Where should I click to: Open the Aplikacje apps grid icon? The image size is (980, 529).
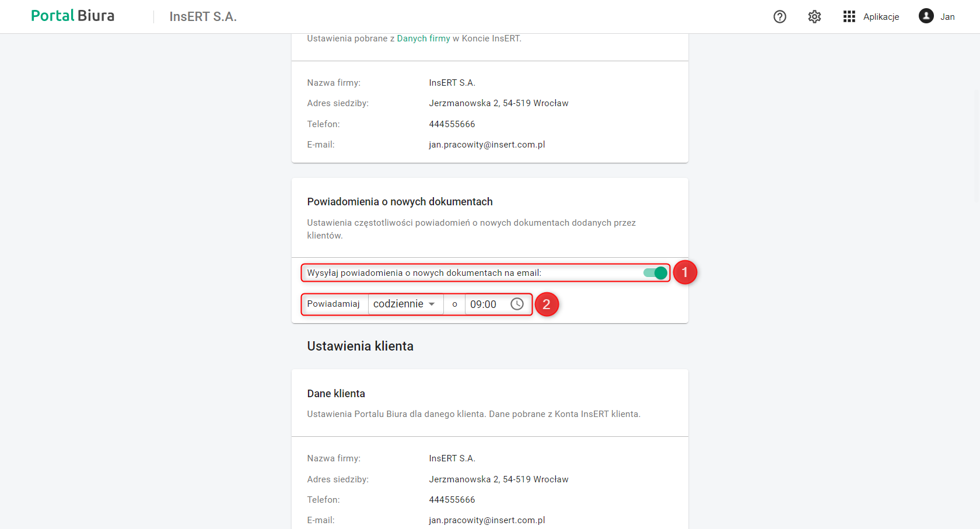849,17
